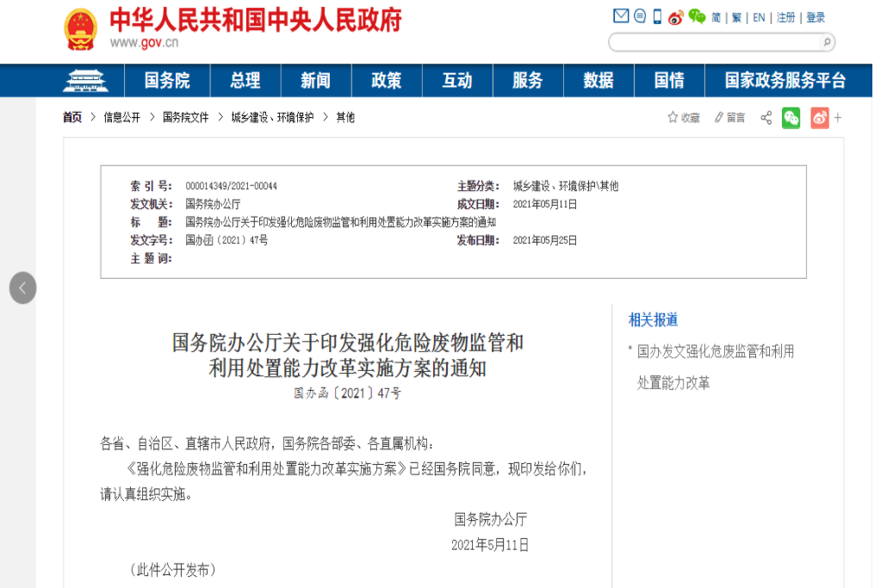Click the share icon beside 留言

[x=766, y=118]
